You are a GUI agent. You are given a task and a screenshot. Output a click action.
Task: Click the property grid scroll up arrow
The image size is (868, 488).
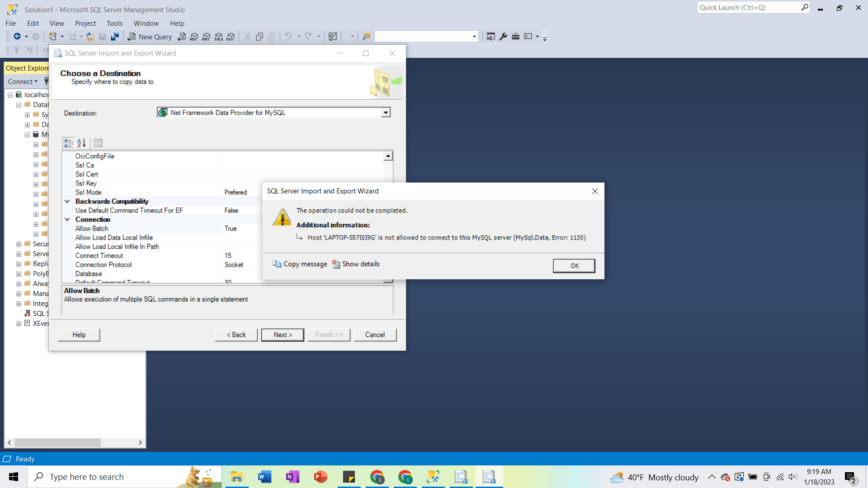(388, 156)
